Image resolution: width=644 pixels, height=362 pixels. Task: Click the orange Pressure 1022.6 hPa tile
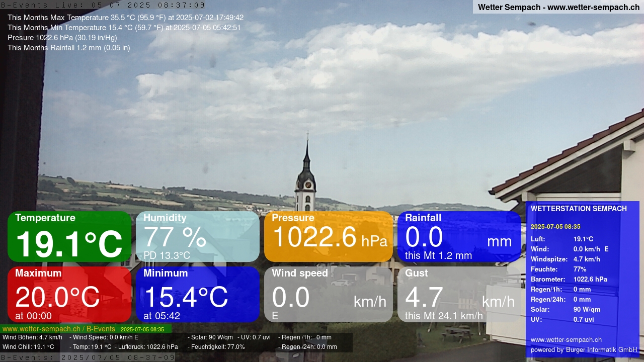[329, 236]
